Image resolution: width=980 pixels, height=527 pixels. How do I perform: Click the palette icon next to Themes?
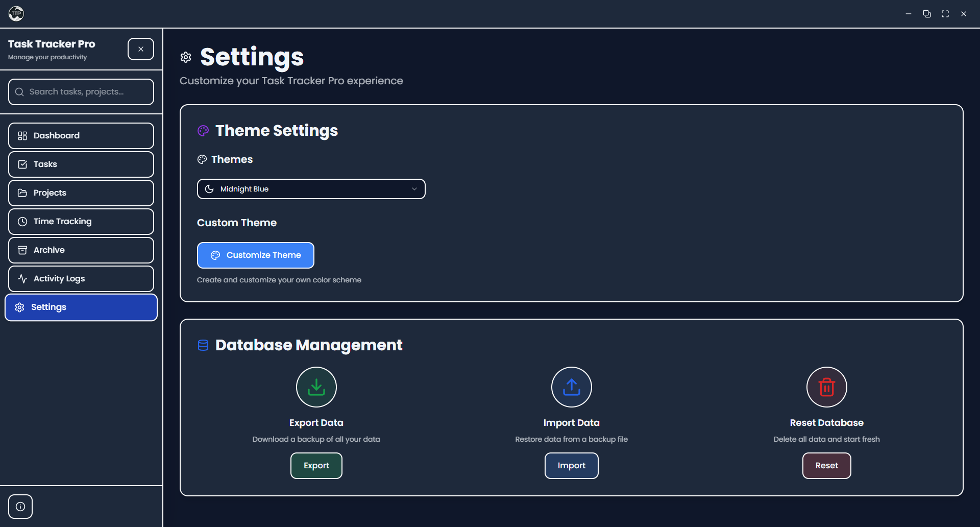[202, 159]
